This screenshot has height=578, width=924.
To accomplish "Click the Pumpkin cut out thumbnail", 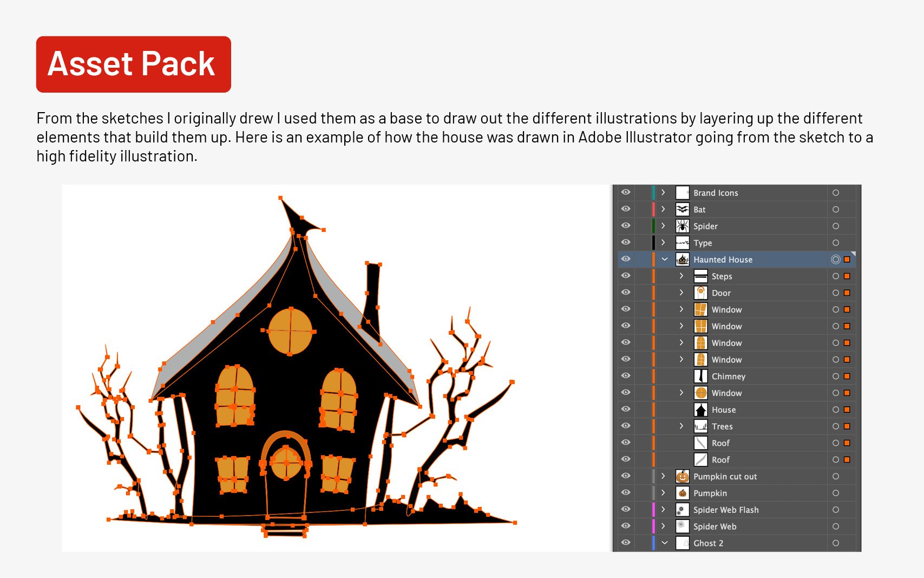I will coord(682,476).
